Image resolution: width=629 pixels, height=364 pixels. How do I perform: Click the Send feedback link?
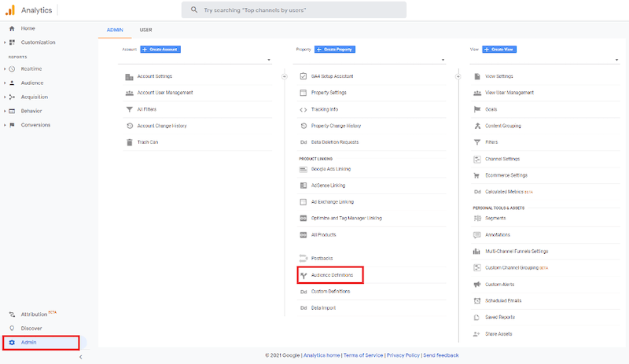(441, 355)
